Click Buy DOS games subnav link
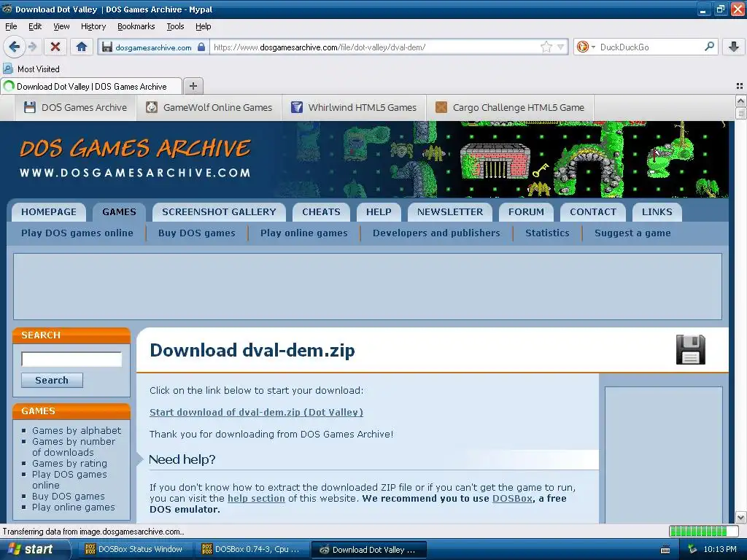Viewport: 747px width, 560px height. tap(197, 233)
